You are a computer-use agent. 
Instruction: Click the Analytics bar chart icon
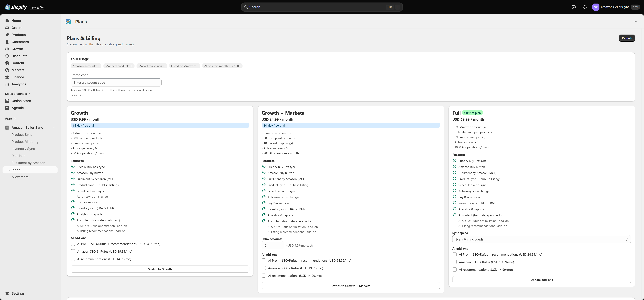7,84
